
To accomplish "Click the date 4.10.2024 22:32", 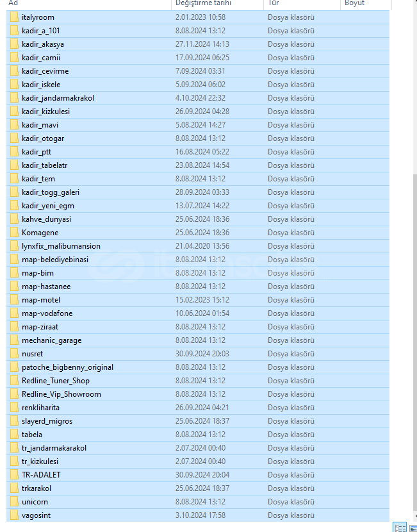I will click(202, 97).
